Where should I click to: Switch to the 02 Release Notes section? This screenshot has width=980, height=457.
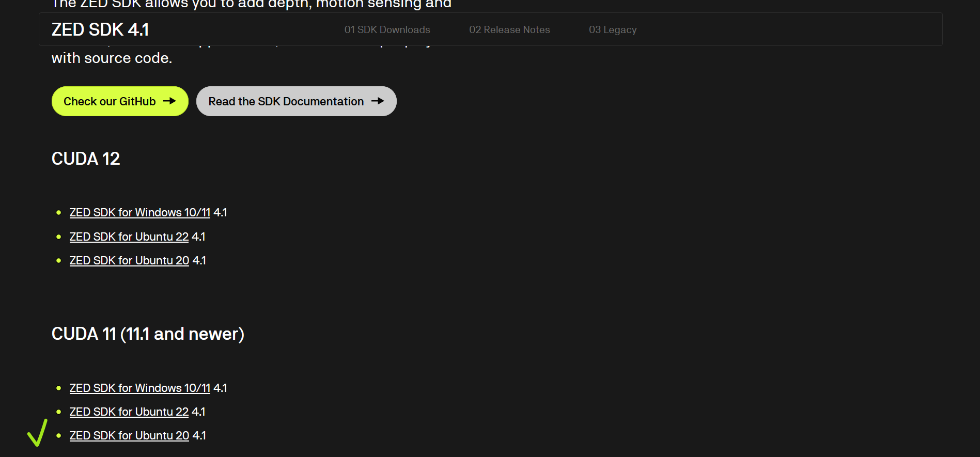pyautogui.click(x=509, y=30)
